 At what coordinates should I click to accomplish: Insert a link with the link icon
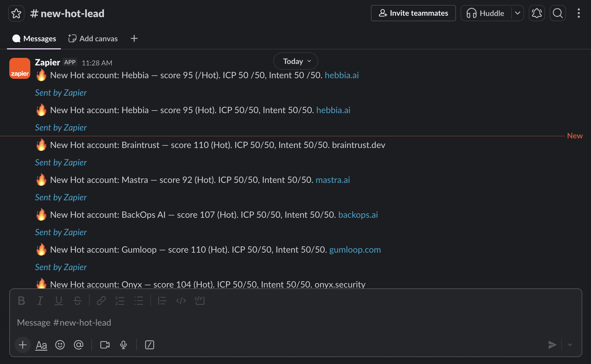point(101,301)
